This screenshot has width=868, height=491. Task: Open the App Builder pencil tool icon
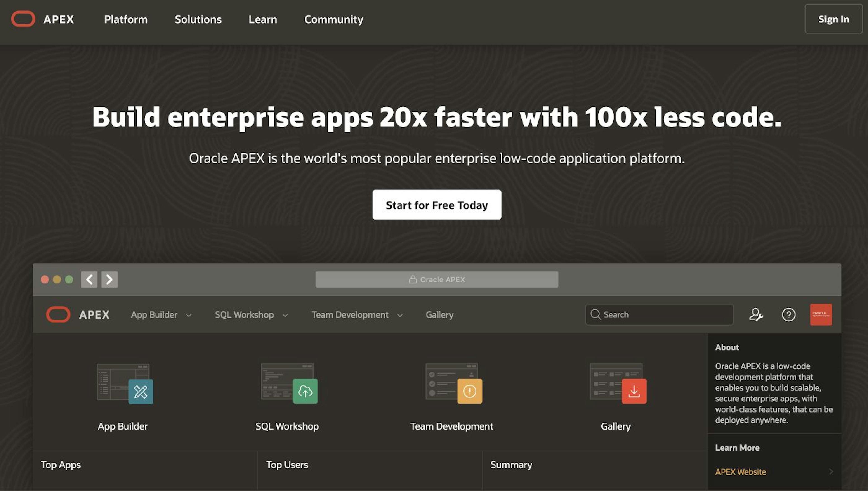(141, 391)
